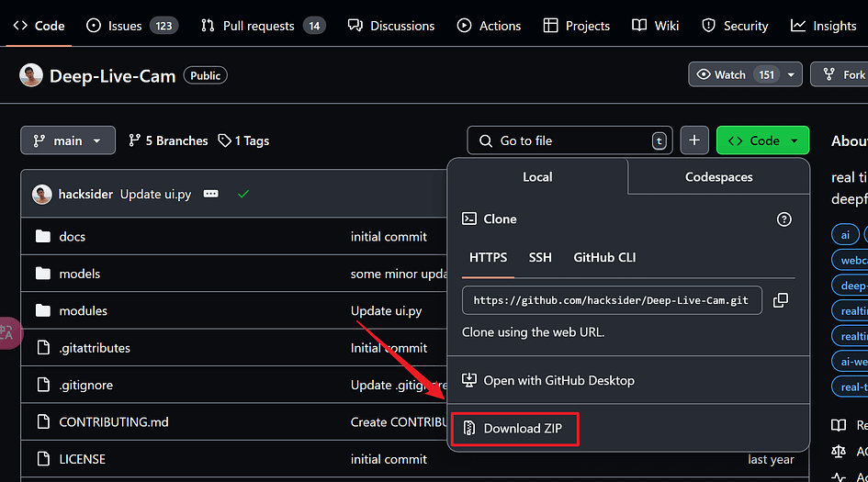Click the clone help question mark icon
868x482 pixels.
click(x=783, y=219)
